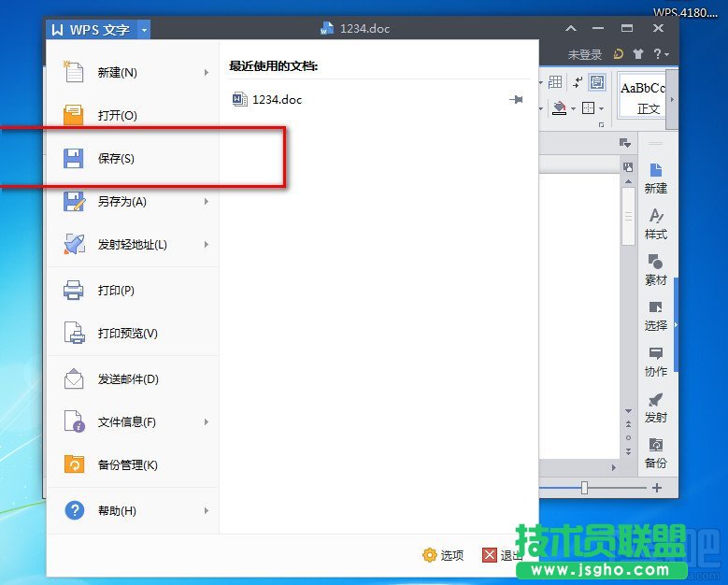Open the 备份 backup sidebar panel

pos(655,453)
